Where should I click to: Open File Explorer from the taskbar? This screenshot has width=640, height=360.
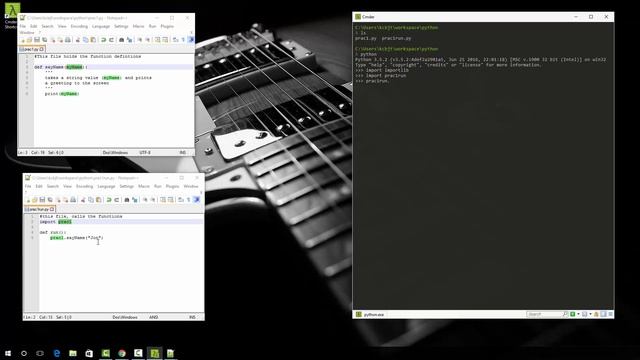(x=73, y=353)
